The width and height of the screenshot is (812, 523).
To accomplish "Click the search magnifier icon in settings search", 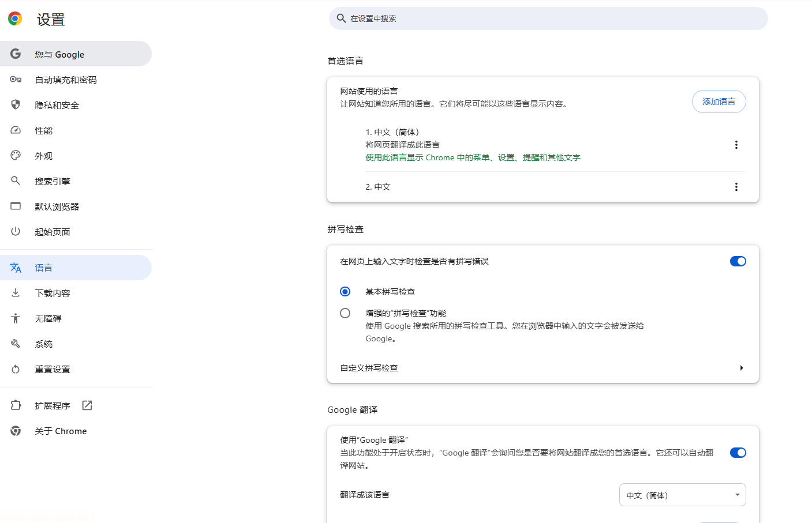I will [341, 18].
